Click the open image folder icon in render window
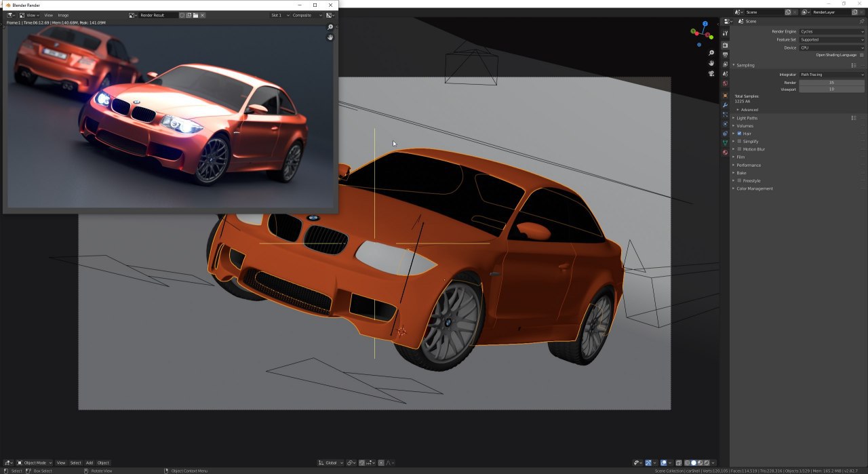The image size is (868, 474). pyautogui.click(x=195, y=15)
